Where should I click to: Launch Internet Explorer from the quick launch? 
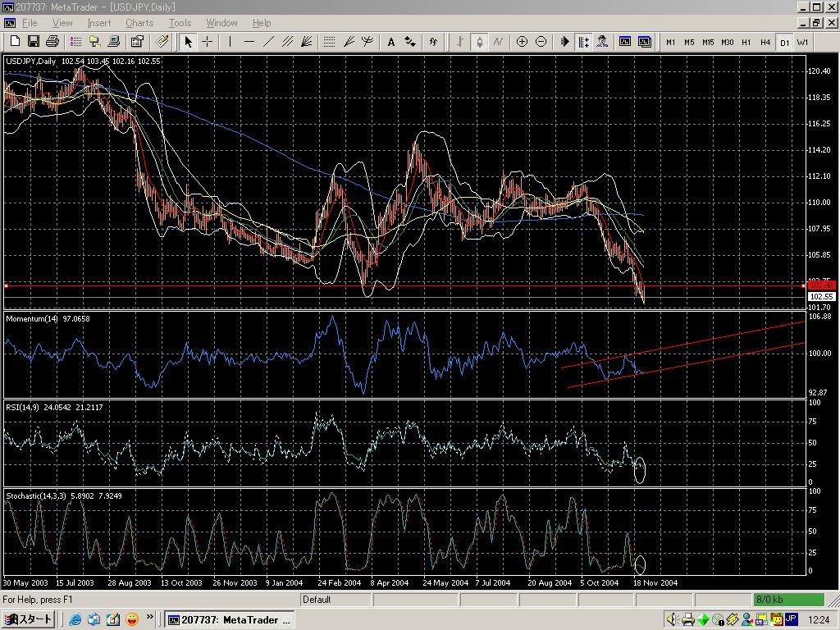point(75,620)
